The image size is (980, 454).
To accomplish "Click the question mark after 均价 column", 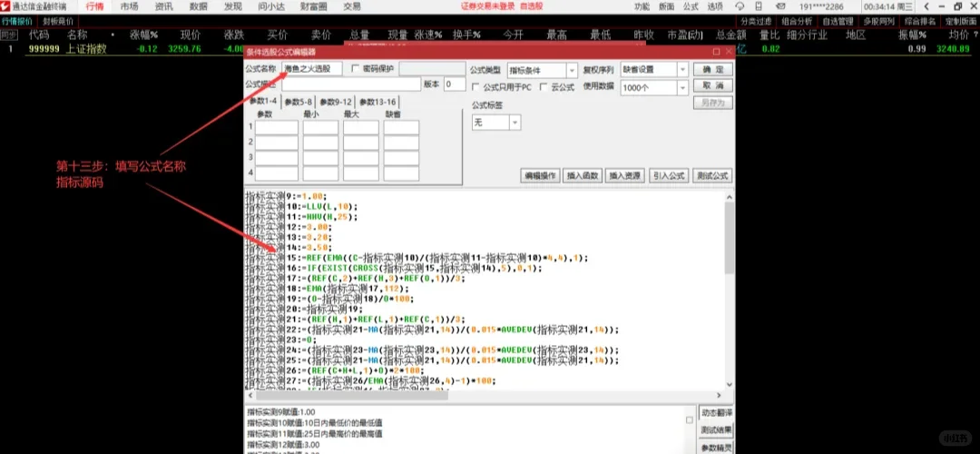I will (x=974, y=35).
